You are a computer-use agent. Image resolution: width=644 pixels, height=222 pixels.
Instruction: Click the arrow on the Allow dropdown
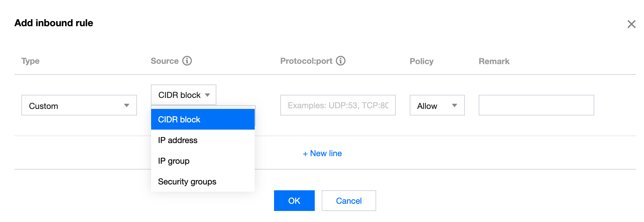(x=455, y=105)
